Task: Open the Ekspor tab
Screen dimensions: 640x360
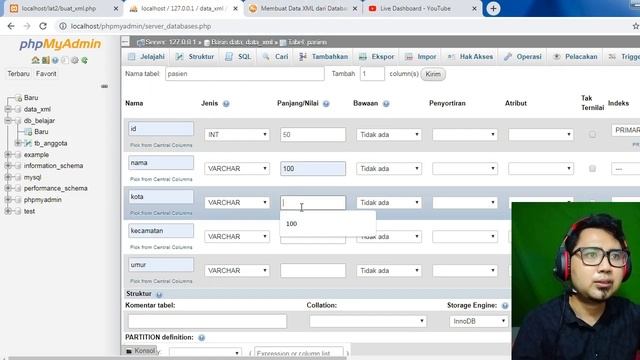Action: 377,57
